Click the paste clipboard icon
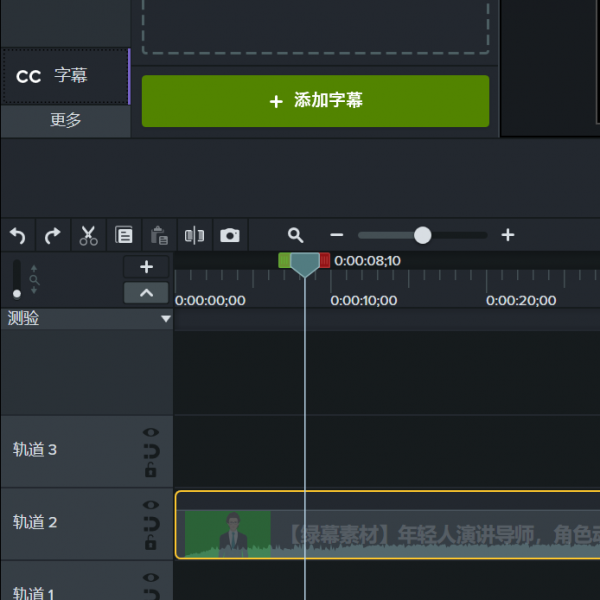This screenshot has height=600, width=600. 159,236
